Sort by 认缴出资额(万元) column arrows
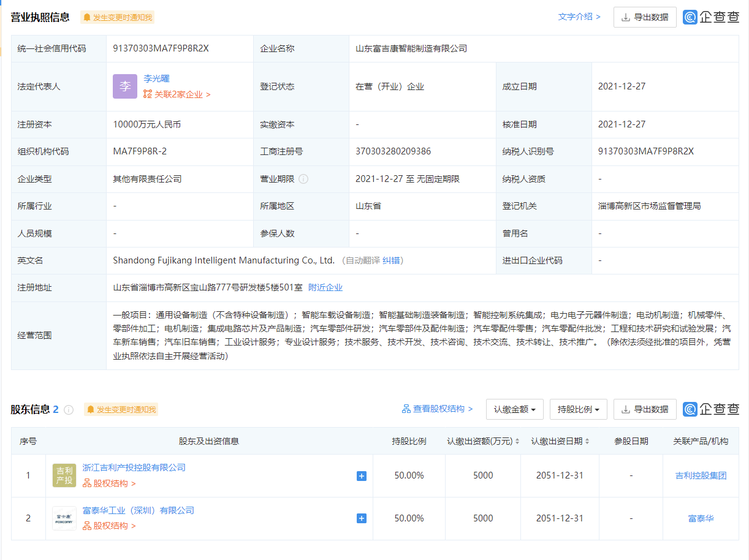 point(517,441)
